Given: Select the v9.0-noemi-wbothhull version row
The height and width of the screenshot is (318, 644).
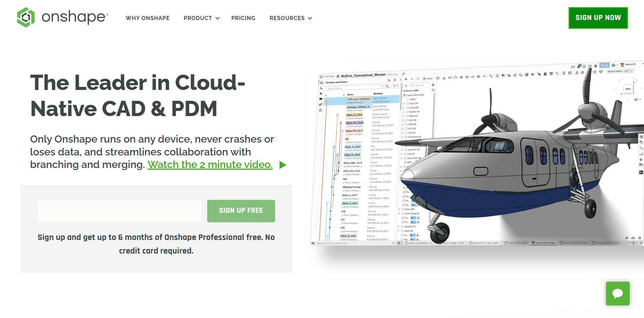Looking at the screenshot, I should (362, 100).
